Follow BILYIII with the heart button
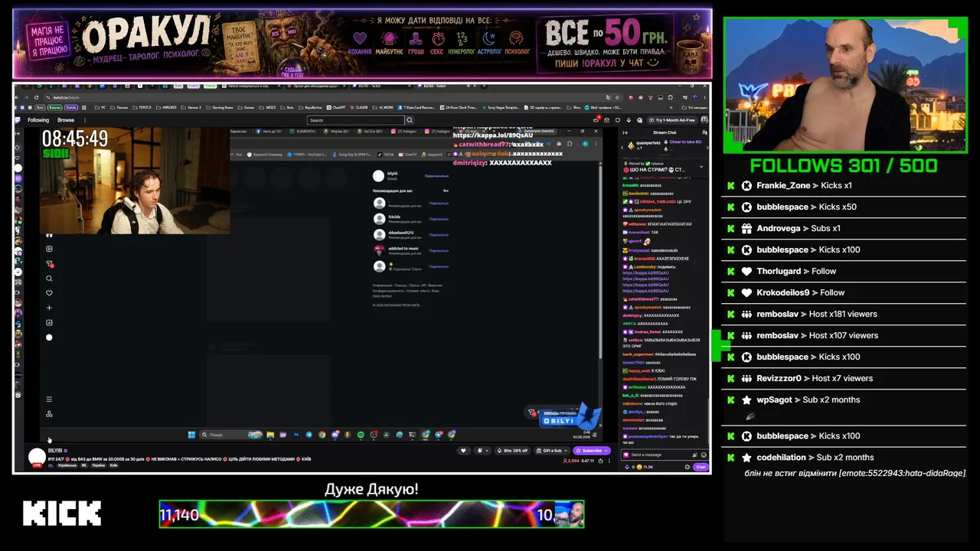 click(463, 451)
